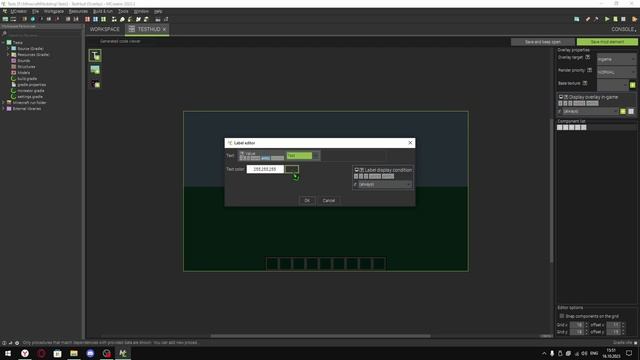
Task: Click the Sounds folder icon in tree
Action: [13, 60]
